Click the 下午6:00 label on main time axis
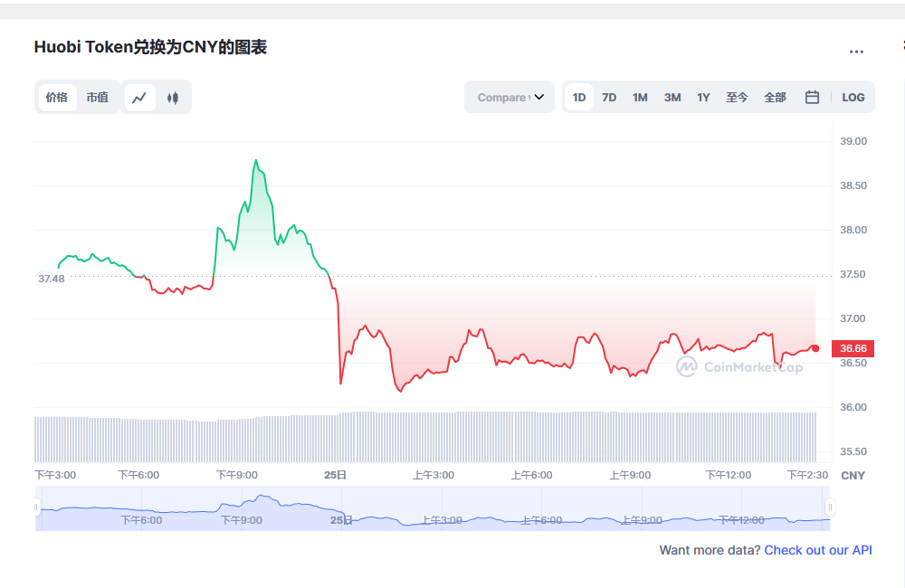Viewport: 905px width, 588px height. (138, 476)
